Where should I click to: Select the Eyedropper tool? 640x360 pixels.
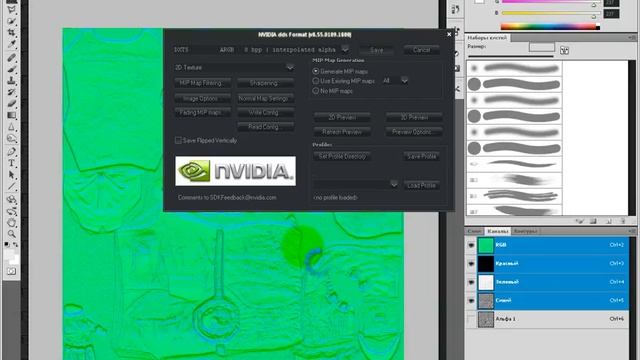pos(11,43)
